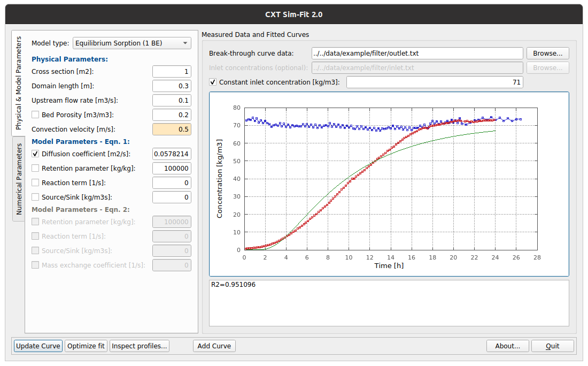This screenshot has height=366, width=588.
Task: Click the Optimize fit button
Action: point(86,346)
